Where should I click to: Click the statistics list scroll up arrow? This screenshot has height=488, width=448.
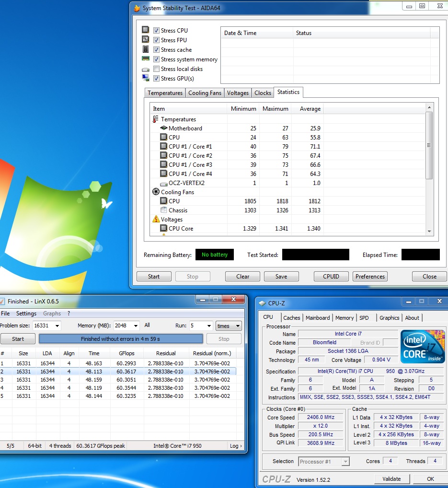click(429, 107)
